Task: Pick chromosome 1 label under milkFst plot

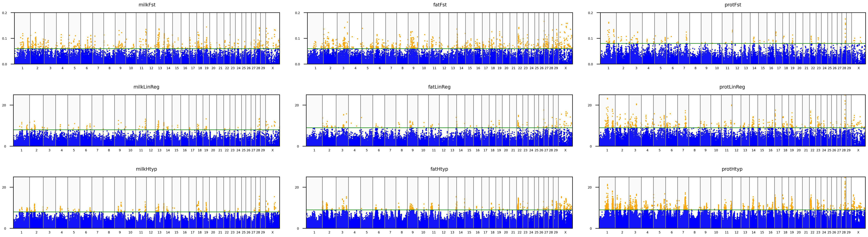Action: click(23, 68)
